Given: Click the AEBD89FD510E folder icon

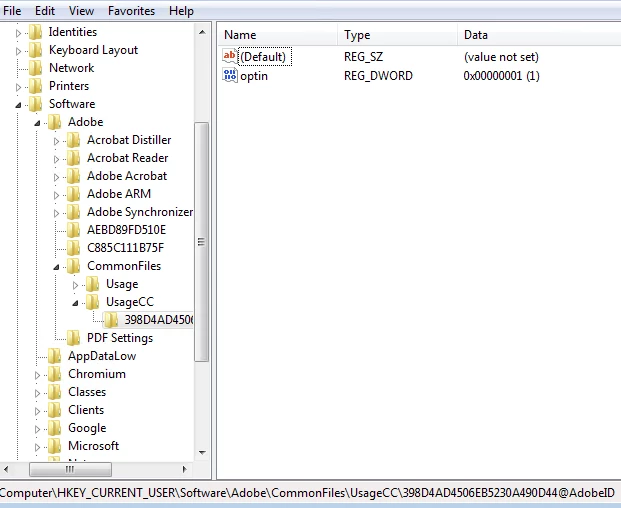Looking at the screenshot, I should 73,230.
